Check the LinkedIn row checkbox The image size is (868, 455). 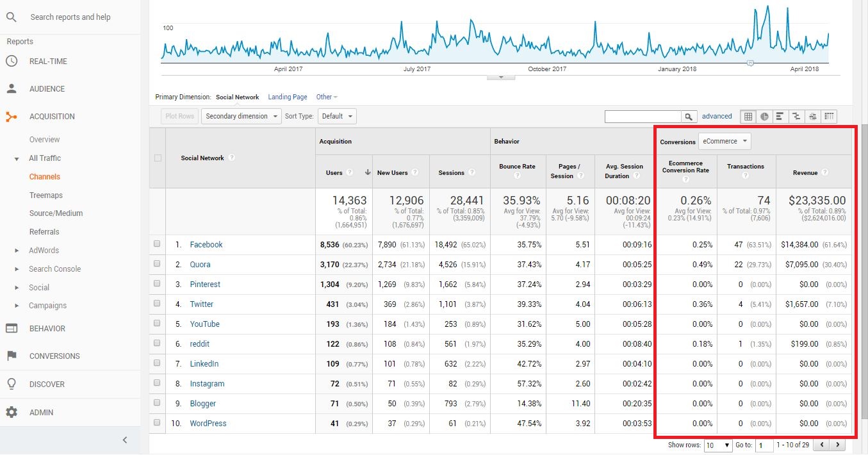tap(158, 363)
